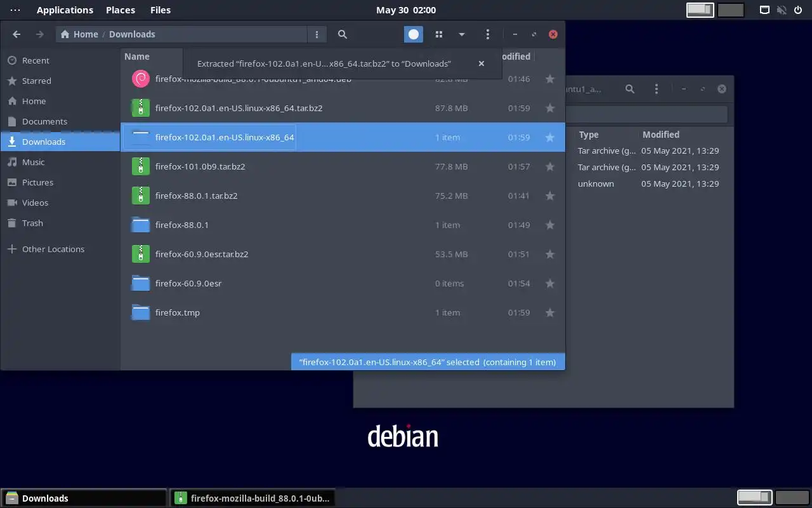This screenshot has height=508, width=812.
Task: Open the view options dropdown arrow
Action: tap(462, 34)
